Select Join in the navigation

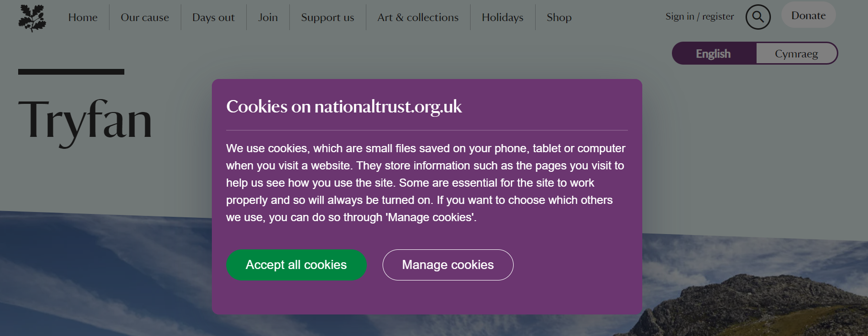(x=268, y=18)
